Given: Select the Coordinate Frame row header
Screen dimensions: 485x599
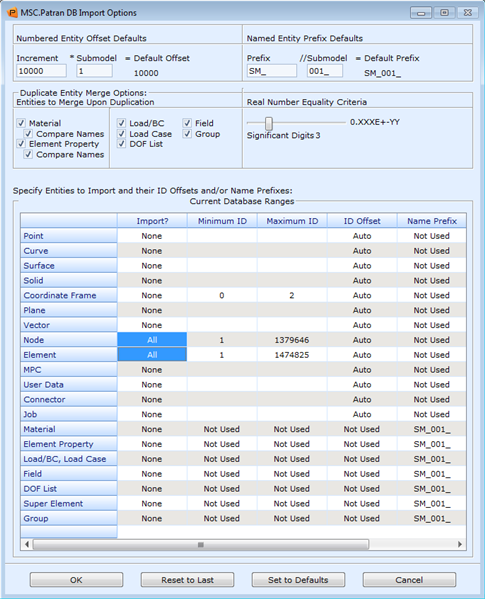Looking at the screenshot, I should pyautogui.click(x=69, y=295).
